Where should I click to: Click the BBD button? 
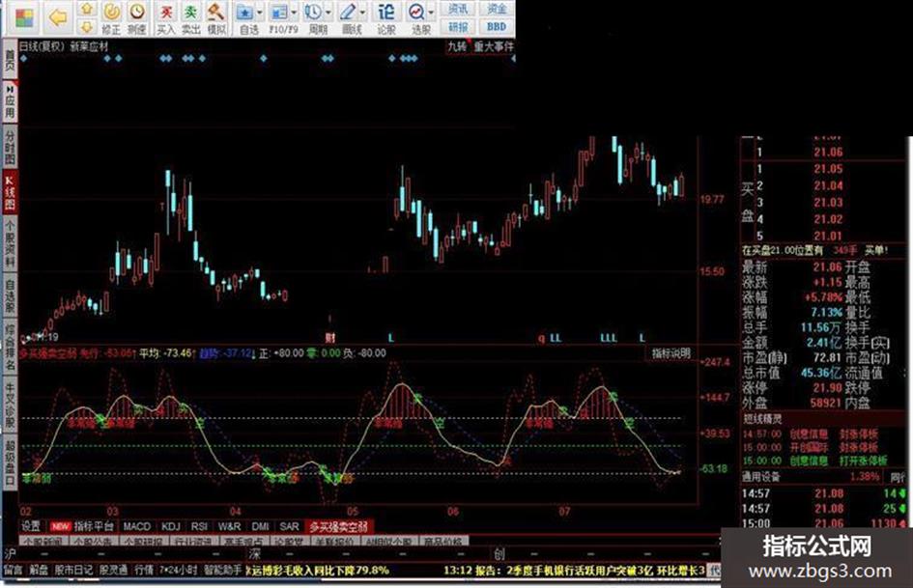point(496,27)
